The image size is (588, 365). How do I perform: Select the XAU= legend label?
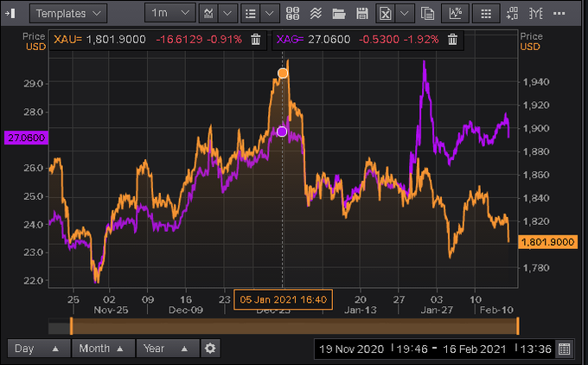pyautogui.click(x=67, y=40)
